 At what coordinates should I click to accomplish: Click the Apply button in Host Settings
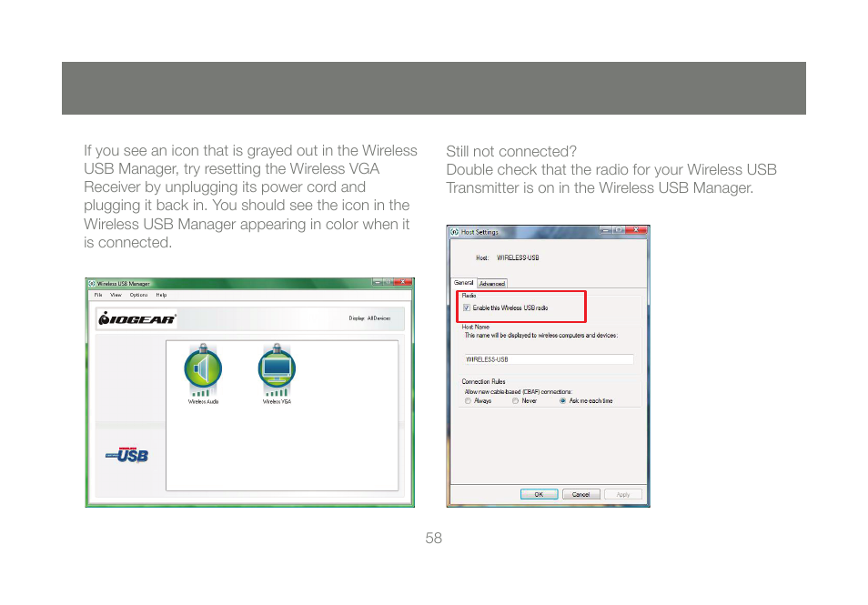[x=622, y=494]
